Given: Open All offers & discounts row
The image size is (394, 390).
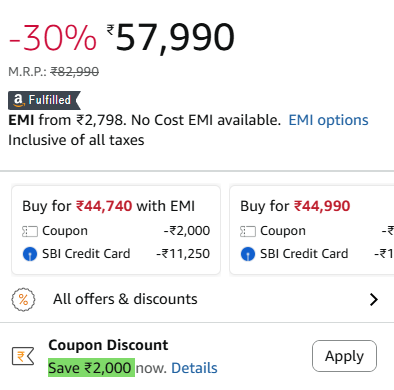Looking at the screenshot, I should 197,299.
